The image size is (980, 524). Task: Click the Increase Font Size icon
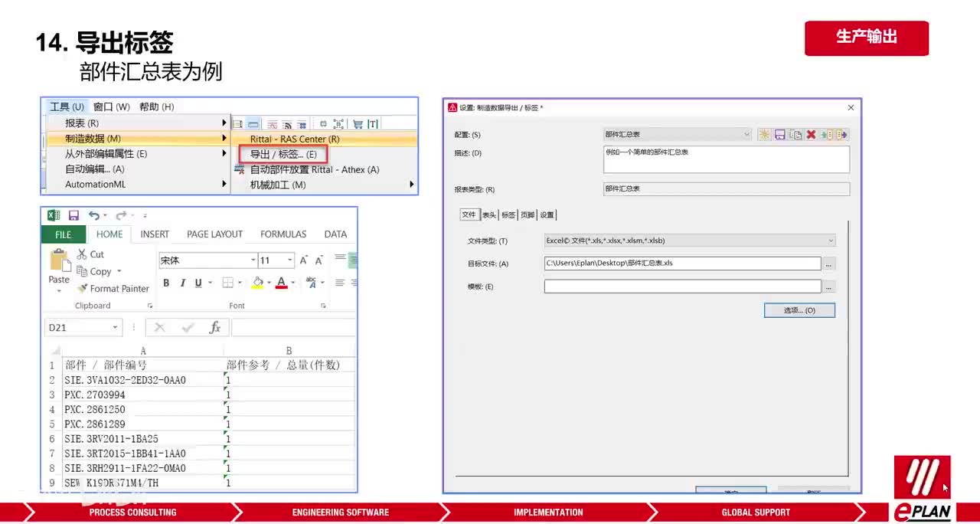click(304, 260)
